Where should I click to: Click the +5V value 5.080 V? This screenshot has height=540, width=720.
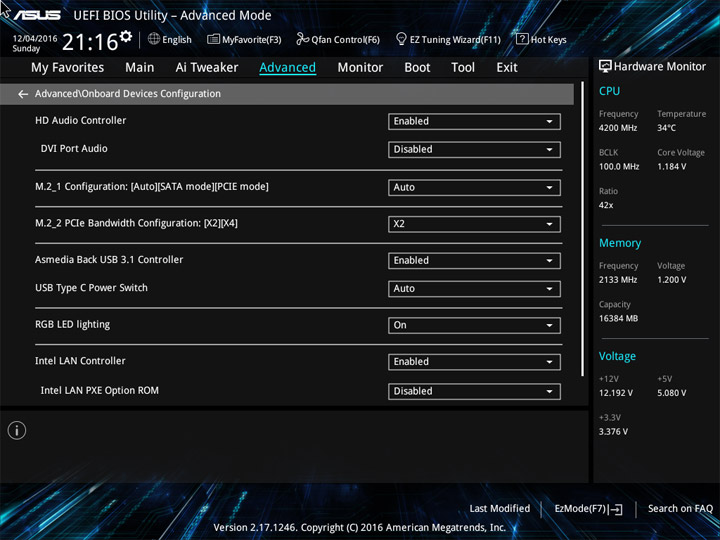coord(671,393)
